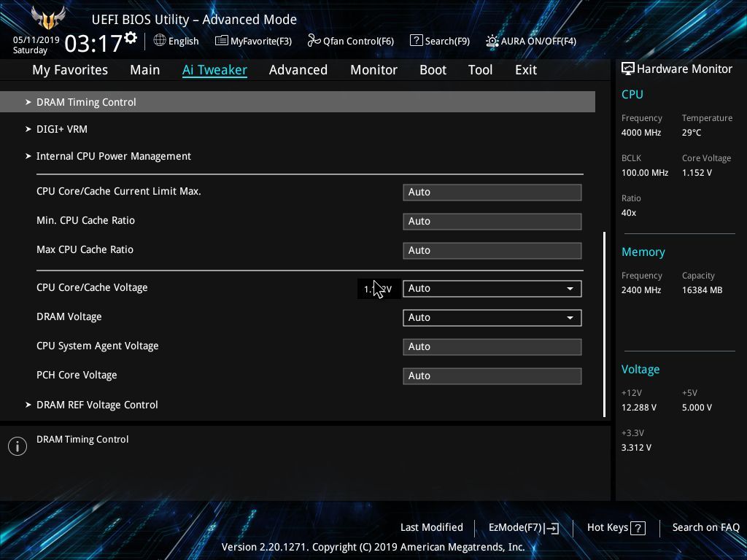The width and height of the screenshot is (747, 560).
Task: Click the 05/11/2019 date text
Action: click(x=36, y=40)
